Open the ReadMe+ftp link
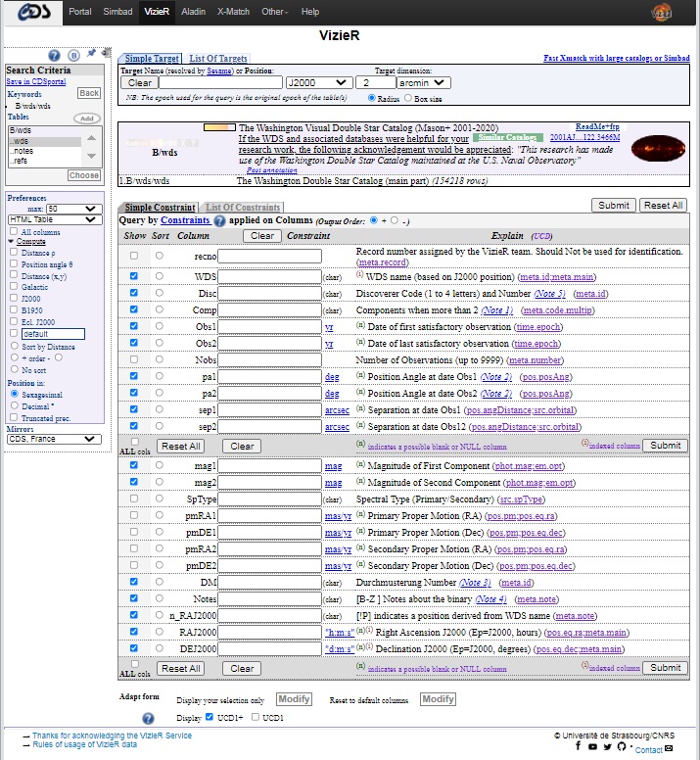 coord(597,126)
